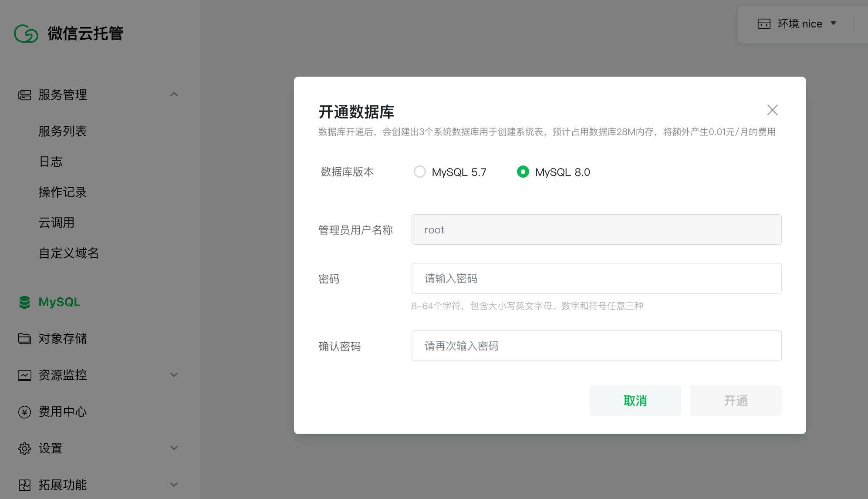The image size is (868, 499).
Task: Open 自定义域名 in the sidebar
Action: pos(69,253)
